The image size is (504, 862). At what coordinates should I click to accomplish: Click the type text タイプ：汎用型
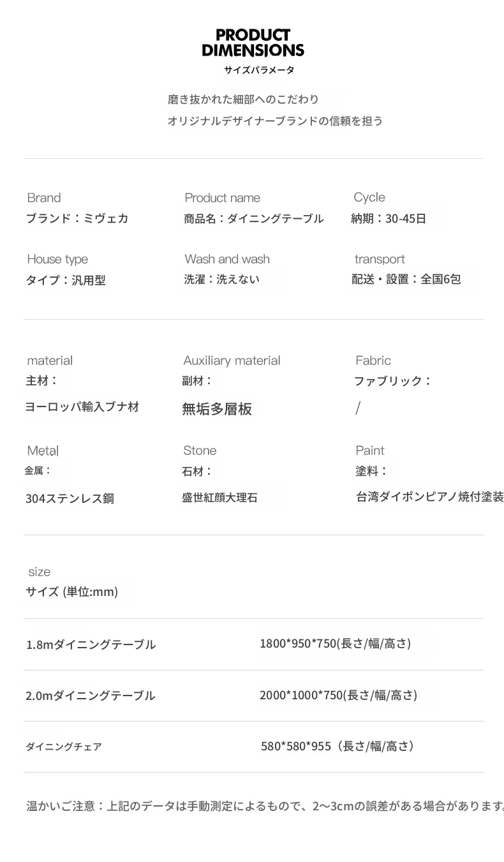point(66,279)
